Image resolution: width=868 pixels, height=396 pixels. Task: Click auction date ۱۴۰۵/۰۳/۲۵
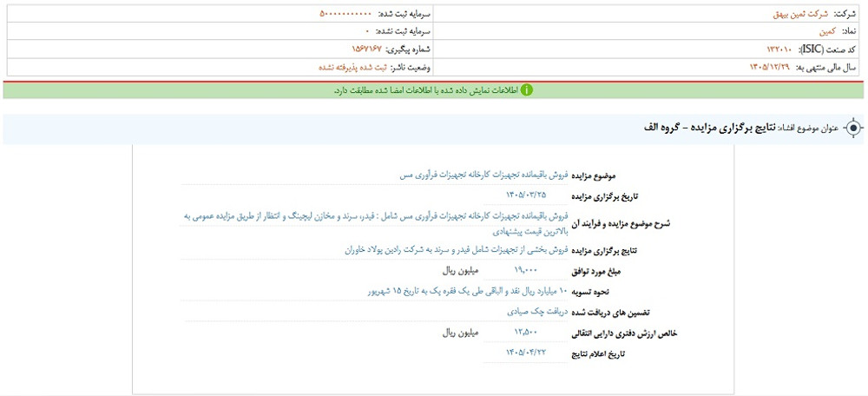point(525,195)
